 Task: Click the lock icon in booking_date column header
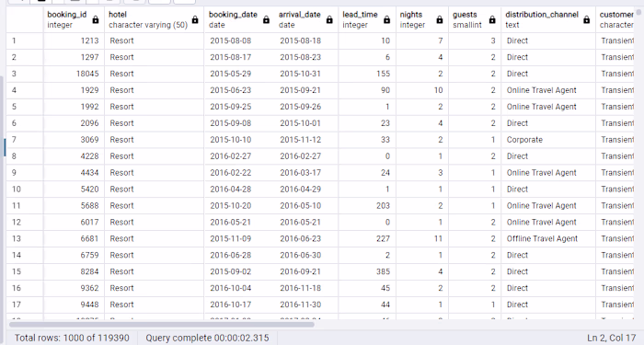(x=266, y=19)
